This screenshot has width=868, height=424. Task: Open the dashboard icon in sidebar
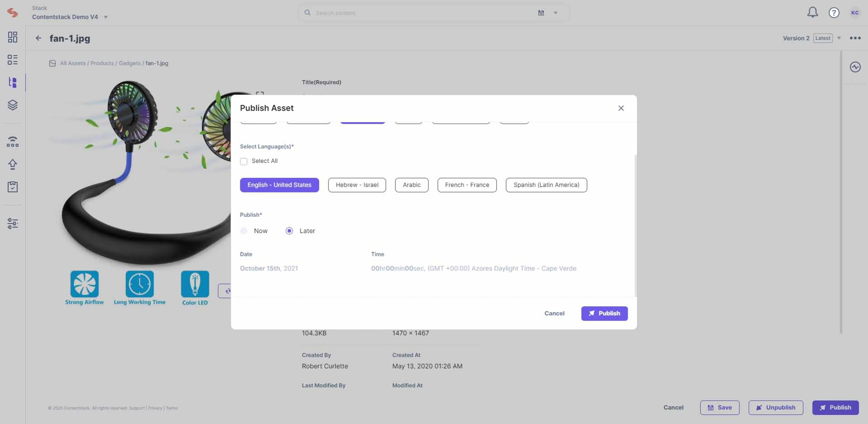(x=12, y=37)
